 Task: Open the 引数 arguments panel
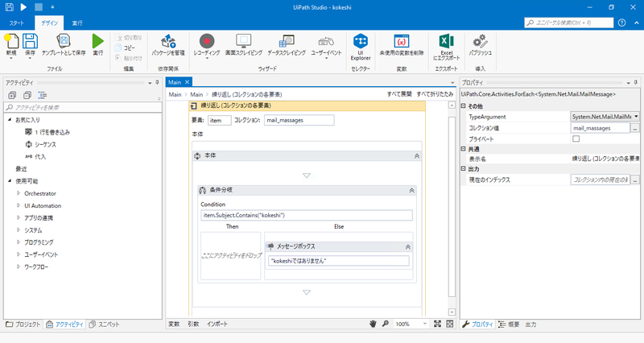tap(193, 324)
